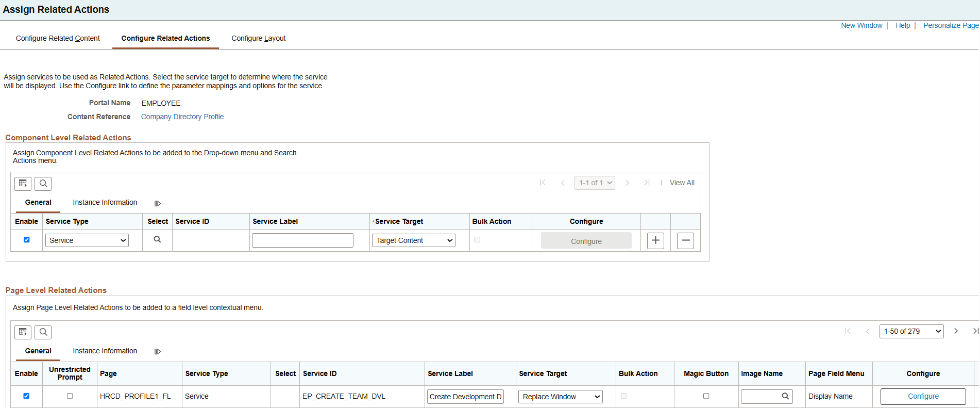Go to first page in Page Level grid

(x=848, y=331)
